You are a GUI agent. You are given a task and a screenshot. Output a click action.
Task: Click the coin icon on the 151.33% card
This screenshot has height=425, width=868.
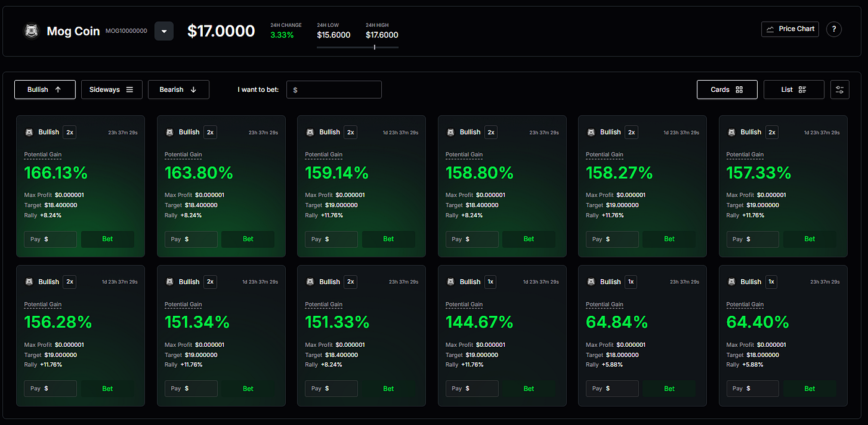point(309,282)
